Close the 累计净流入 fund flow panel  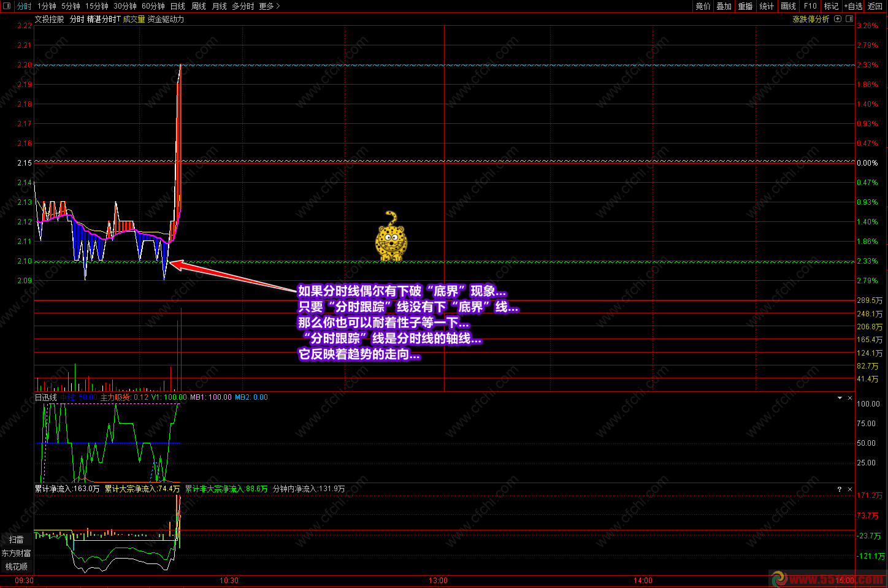850,489
